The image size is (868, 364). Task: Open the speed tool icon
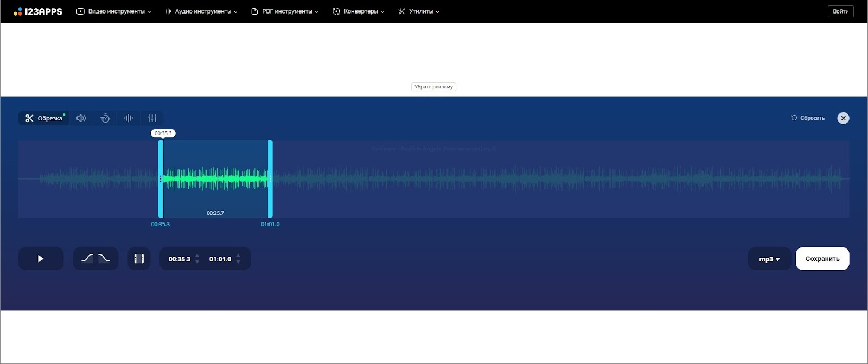105,118
